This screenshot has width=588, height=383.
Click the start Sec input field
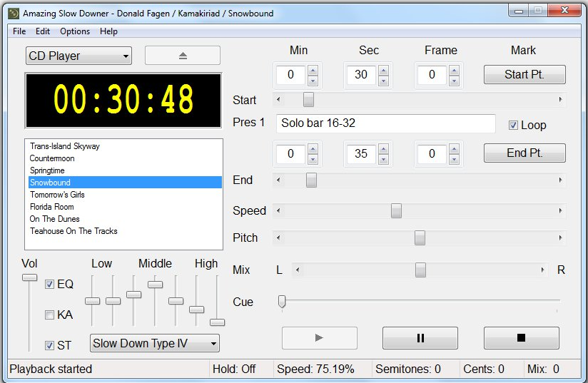tap(361, 75)
